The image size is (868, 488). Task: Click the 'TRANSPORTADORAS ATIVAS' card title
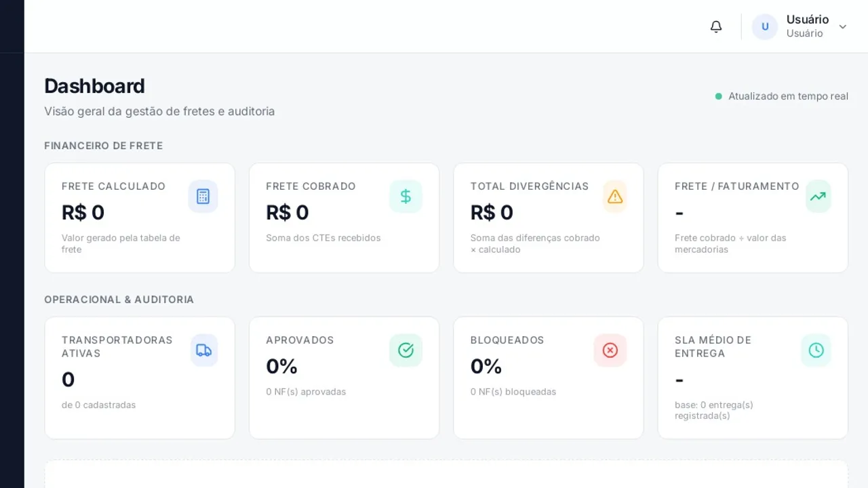(117, 346)
